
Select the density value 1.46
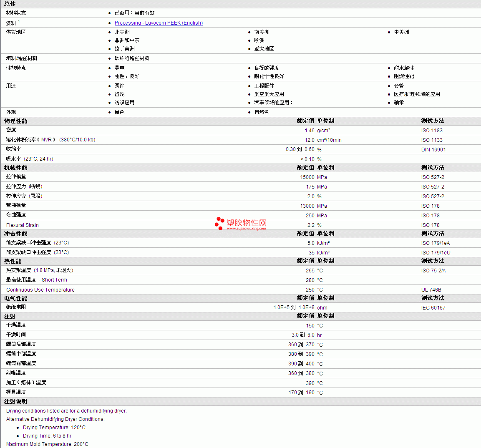pyautogui.click(x=310, y=130)
